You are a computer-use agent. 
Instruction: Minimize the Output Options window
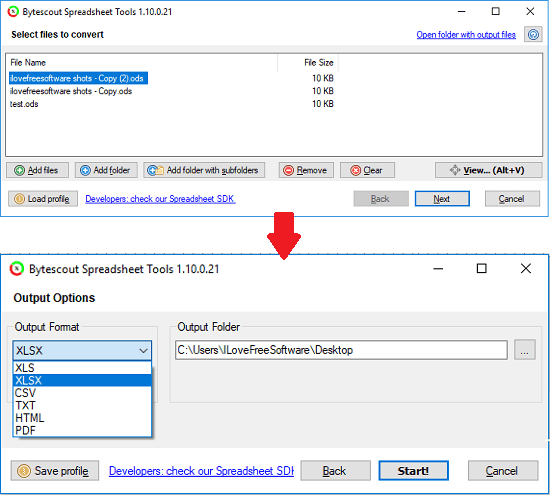coord(438,268)
